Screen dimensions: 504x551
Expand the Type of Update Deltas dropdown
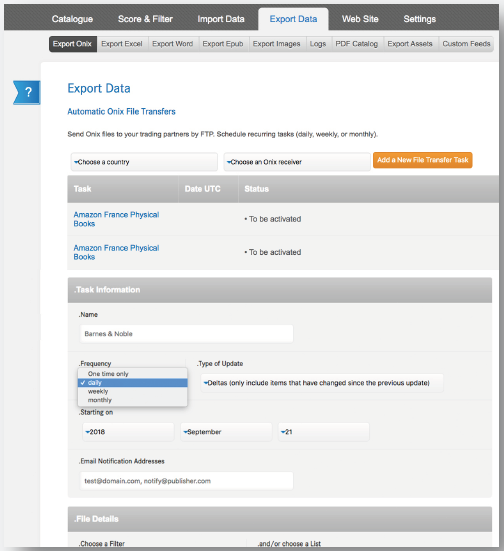pos(322,383)
